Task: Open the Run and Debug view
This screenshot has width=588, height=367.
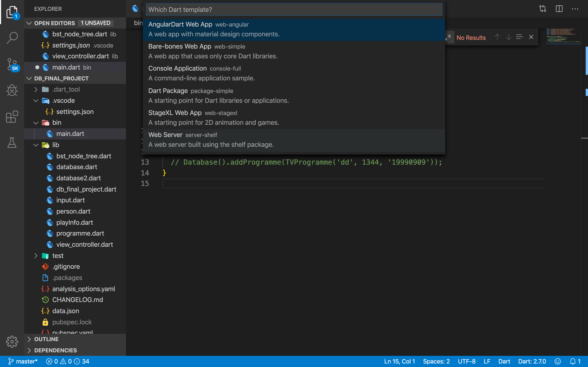Action: tap(12, 91)
